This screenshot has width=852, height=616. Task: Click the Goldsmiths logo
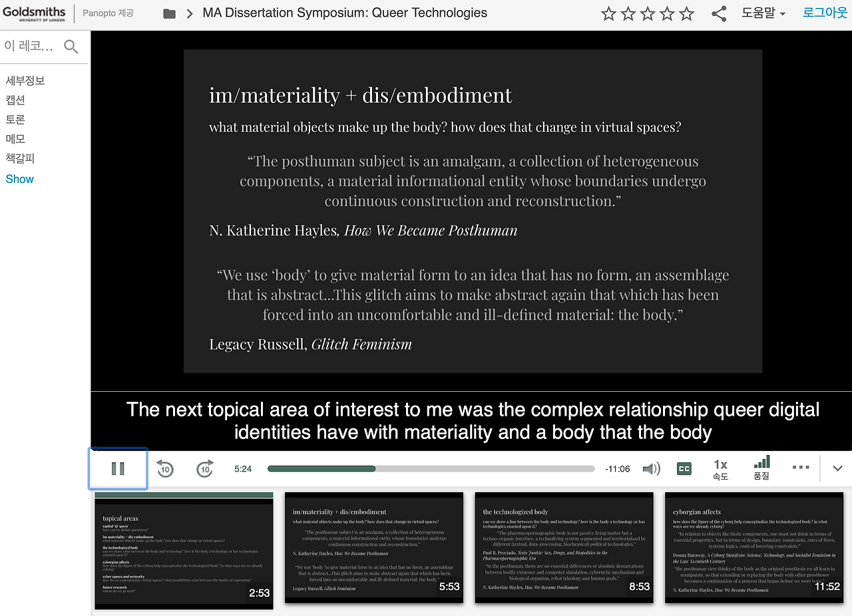coord(35,14)
